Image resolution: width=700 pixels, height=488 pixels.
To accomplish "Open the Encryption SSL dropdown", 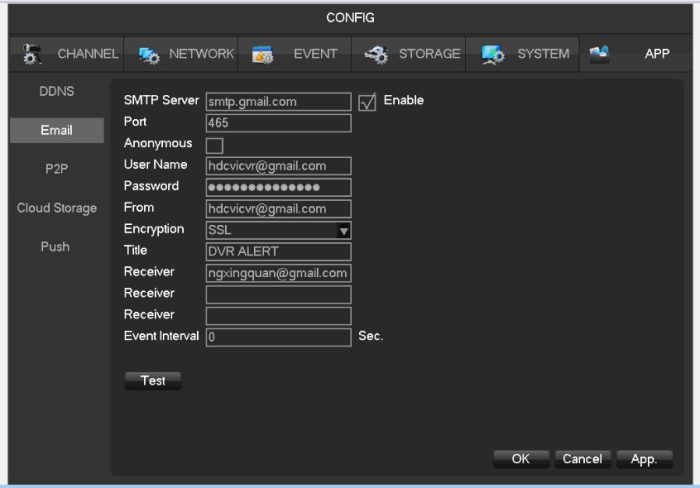I will [x=343, y=231].
